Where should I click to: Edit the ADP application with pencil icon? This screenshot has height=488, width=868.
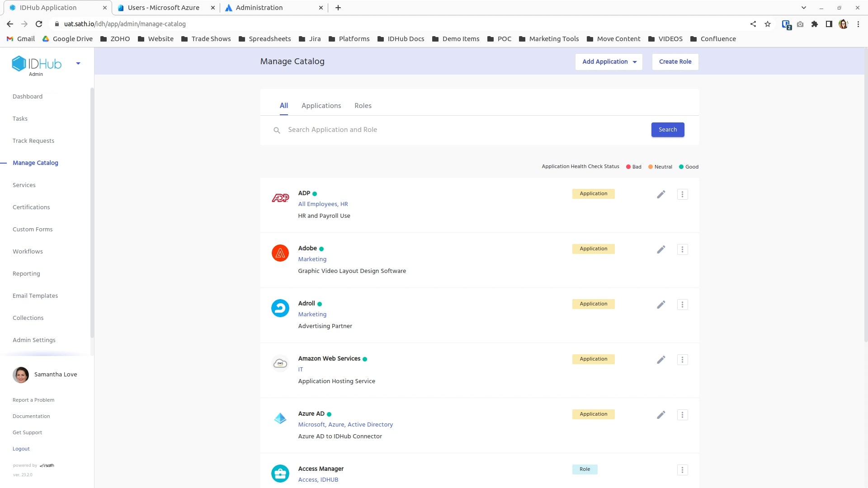[x=661, y=194]
